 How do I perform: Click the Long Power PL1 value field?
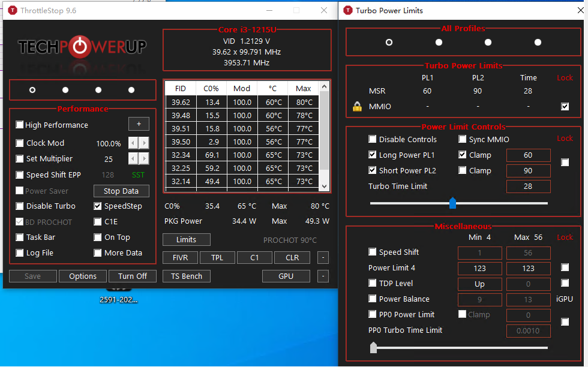click(528, 155)
